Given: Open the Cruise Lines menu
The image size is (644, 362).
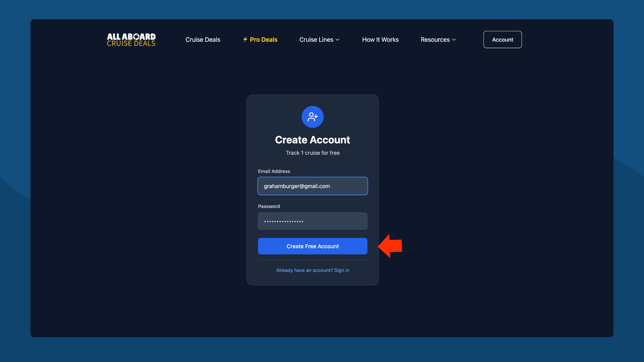Looking at the screenshot, I should 316,40.
